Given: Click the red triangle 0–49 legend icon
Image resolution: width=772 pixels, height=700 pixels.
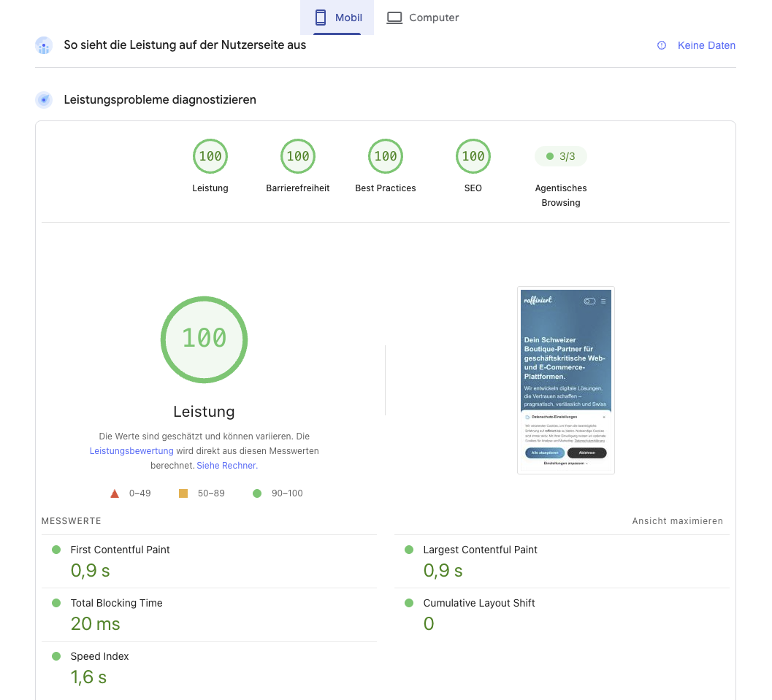Looking at the screenshot, I should click(115, 493).
